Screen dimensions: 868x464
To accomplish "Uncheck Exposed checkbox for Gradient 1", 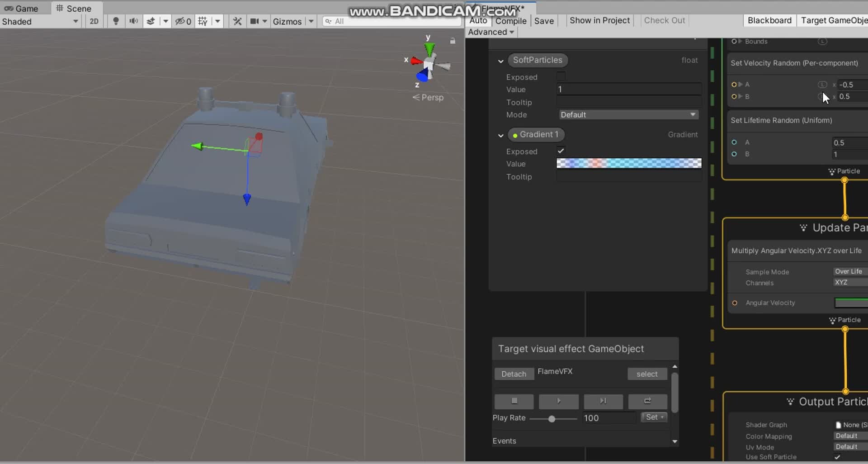I will [561, 151].
